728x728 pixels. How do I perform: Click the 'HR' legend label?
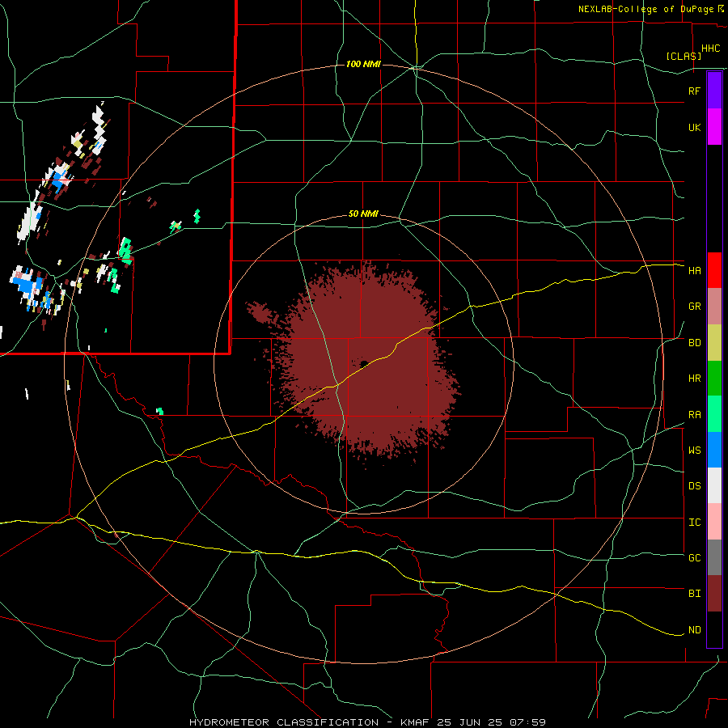[x=694, y=379]
